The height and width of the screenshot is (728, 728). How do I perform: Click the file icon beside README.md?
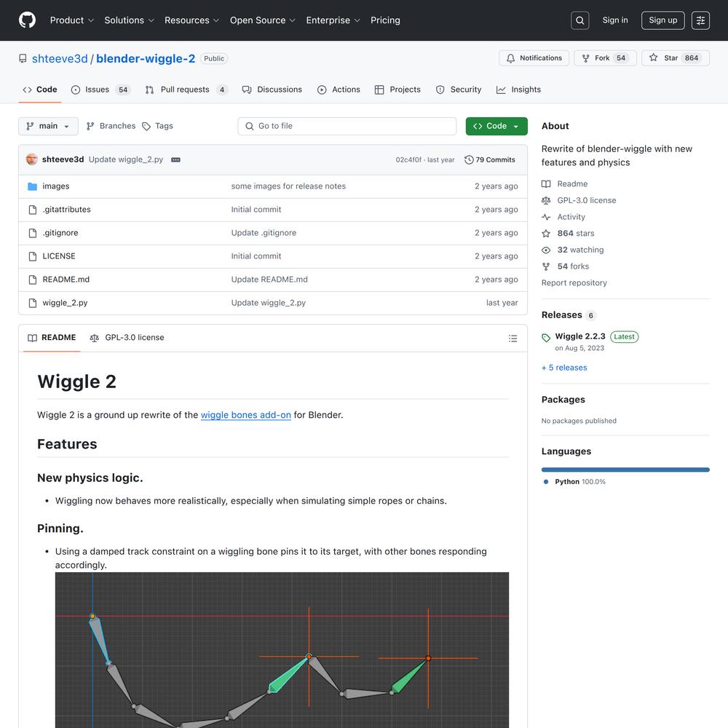(33, 280)
